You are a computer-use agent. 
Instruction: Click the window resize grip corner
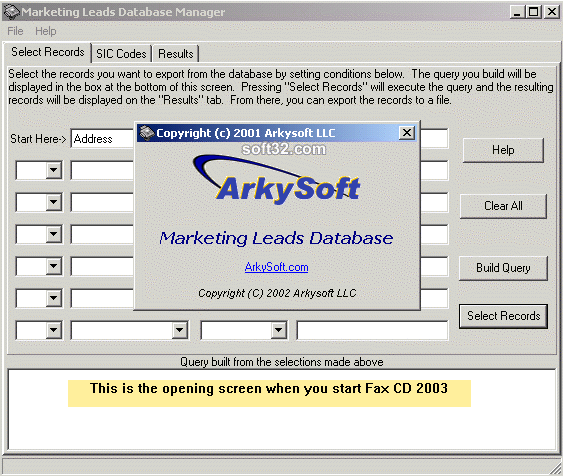(x=556, y=469)
